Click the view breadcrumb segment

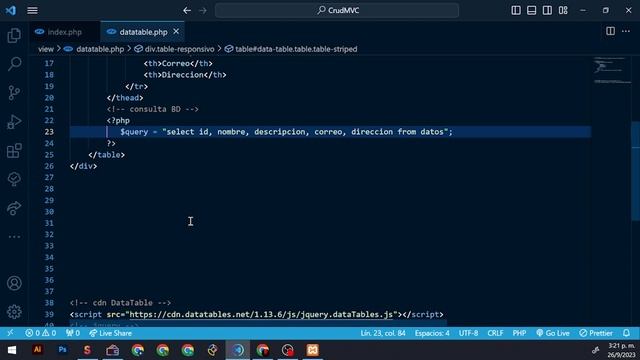point(46,49)
